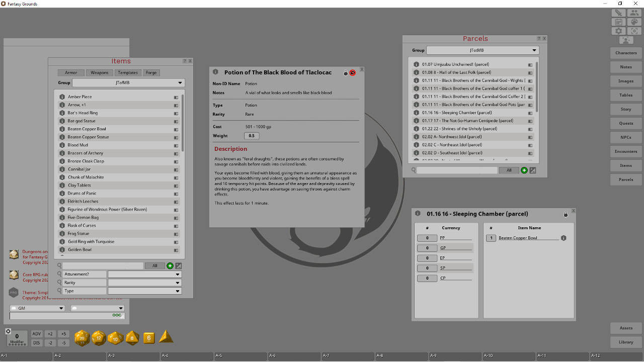
Task: Lock the Sleeping Chamber parcel record
Action: [566, 214]
